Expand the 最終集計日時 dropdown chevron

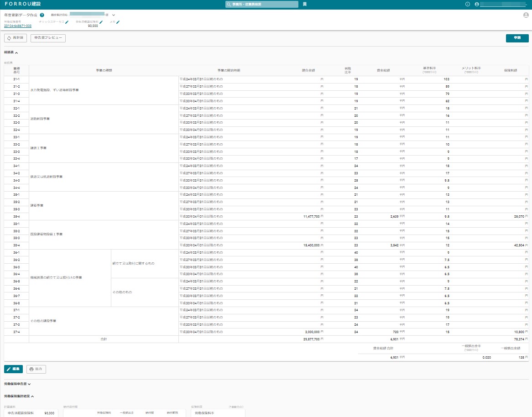[114, 15]
